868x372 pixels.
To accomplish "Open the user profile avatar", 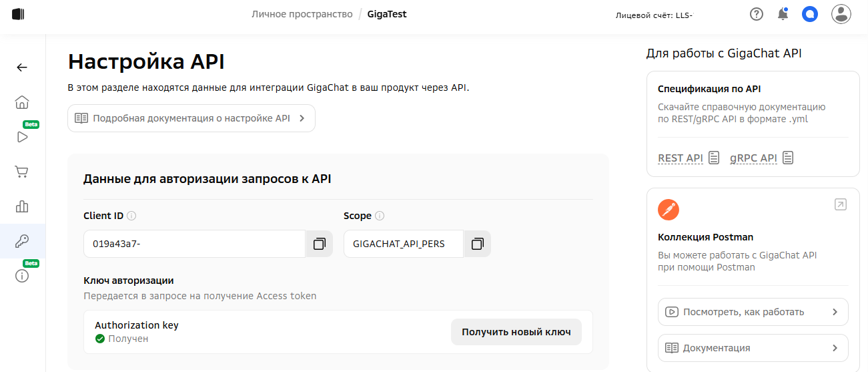I will coord(841,14).
